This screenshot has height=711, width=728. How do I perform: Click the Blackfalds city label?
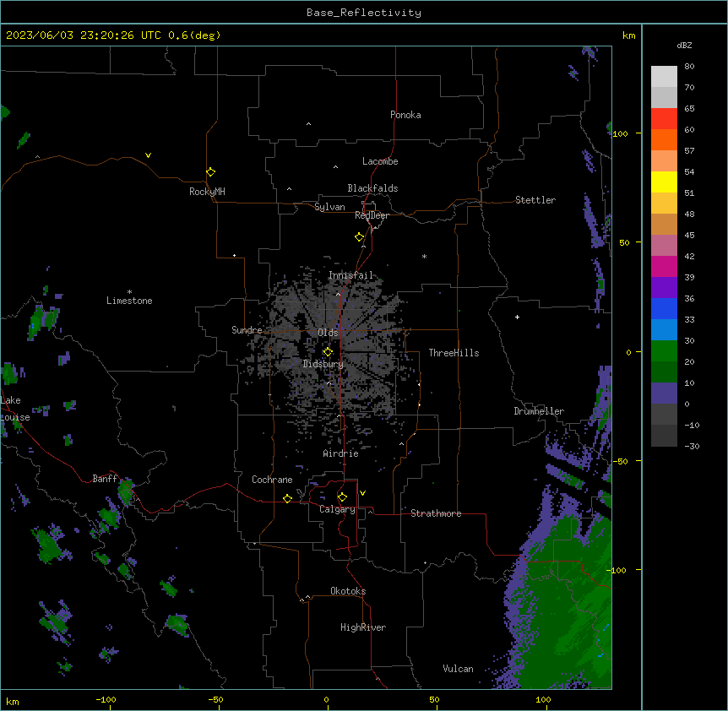tap(372, 188)
